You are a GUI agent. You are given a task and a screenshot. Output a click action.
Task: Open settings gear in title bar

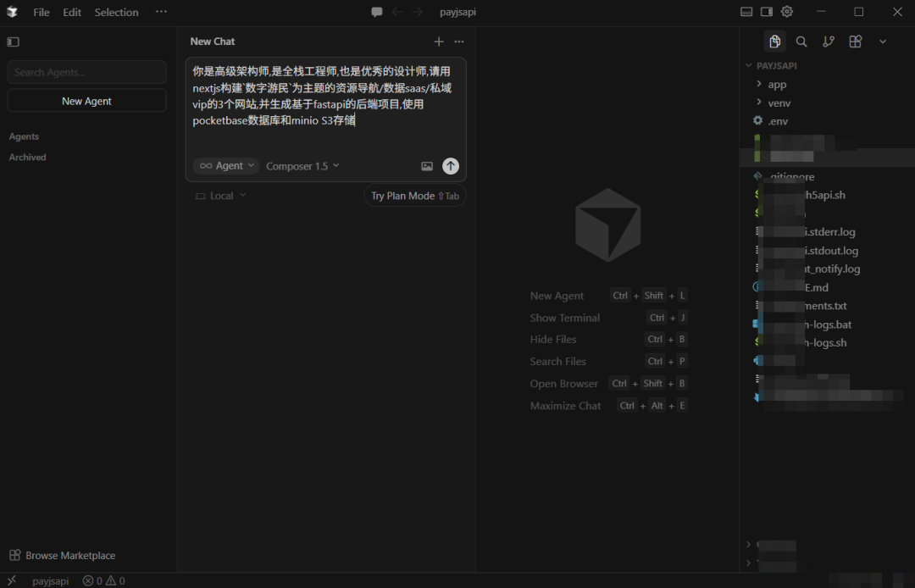coord(787,12)
